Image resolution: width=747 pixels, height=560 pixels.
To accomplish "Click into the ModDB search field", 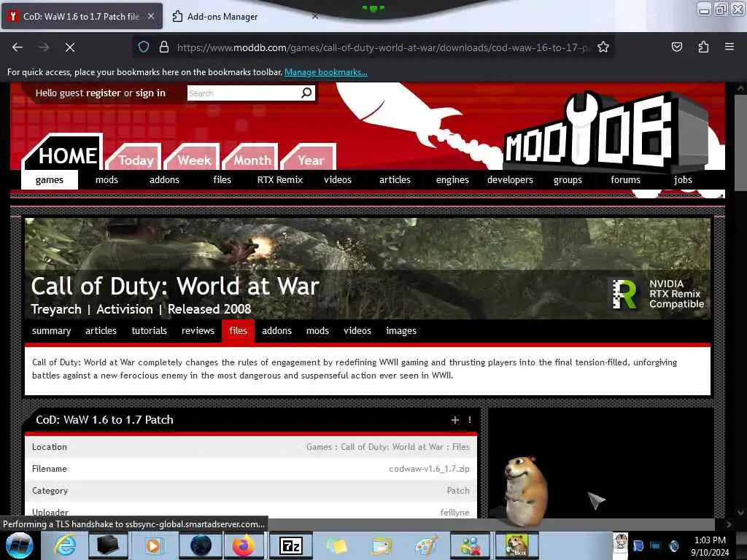I will [x=244, y=93].
